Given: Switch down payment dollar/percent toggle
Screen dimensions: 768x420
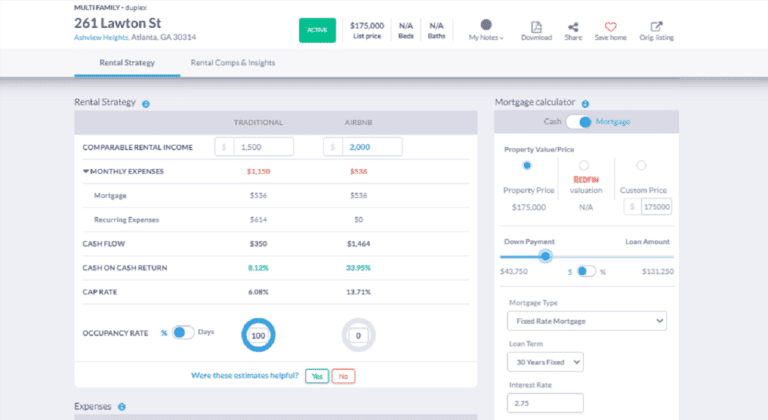Looking at the screenshot, I should [585, 271].
